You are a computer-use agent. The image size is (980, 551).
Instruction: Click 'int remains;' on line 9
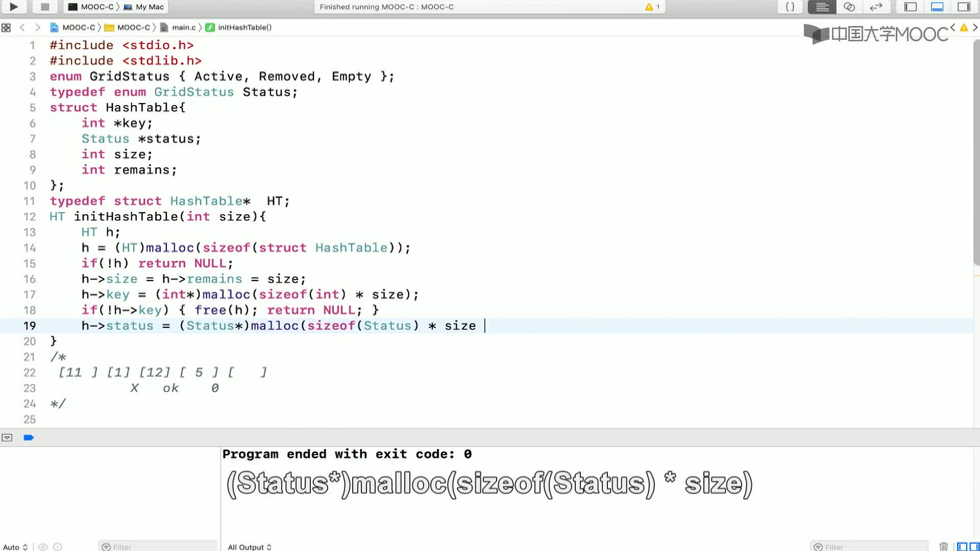[129, 170]
